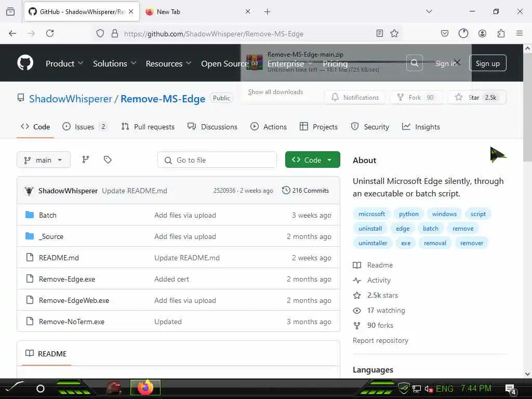Open Save to Pocket icon
Screen dimensions: 532x399
(445, 33)
